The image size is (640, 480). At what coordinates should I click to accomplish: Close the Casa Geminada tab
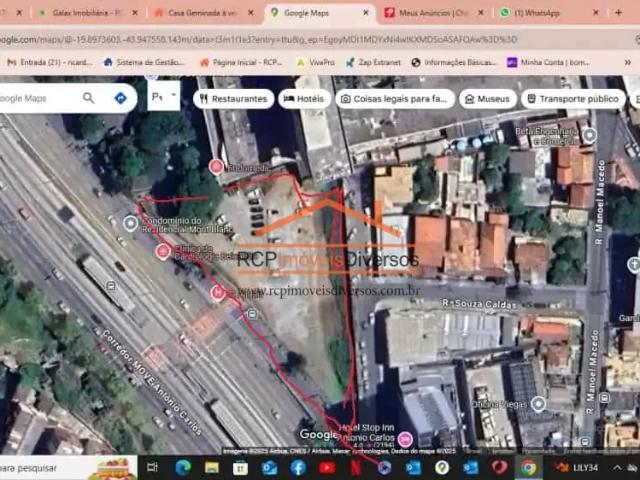pos(251,13)
